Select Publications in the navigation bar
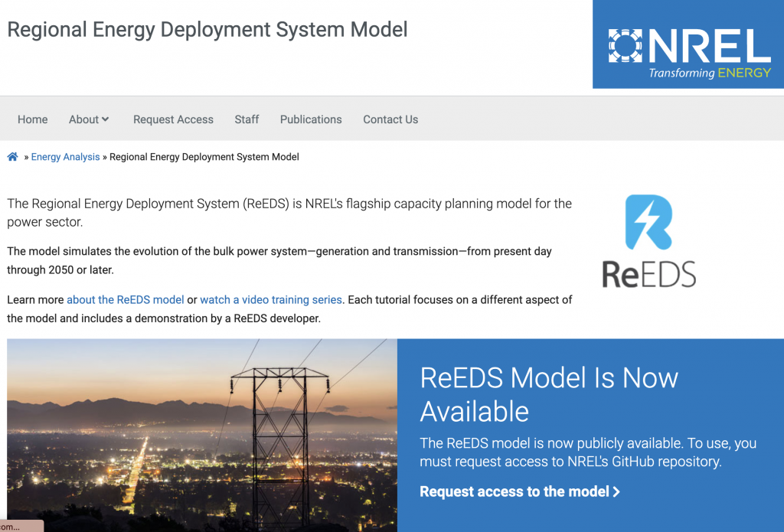This screenshot has height=532, width=784. [x=311, y=119]
